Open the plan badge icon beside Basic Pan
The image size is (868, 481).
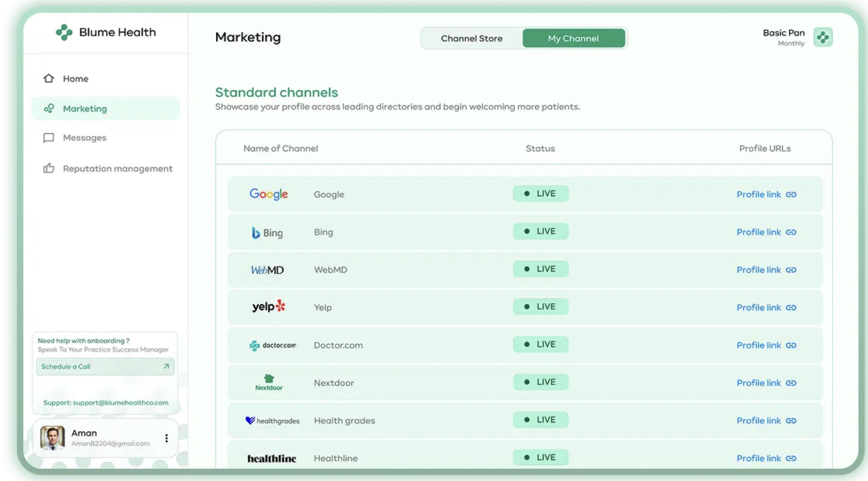click(x=823, y=37)
